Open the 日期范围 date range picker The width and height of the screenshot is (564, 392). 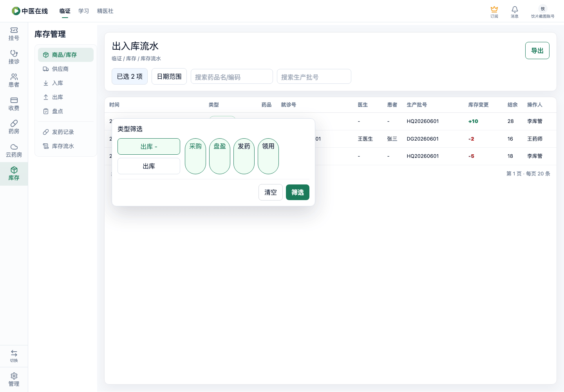(x=169, y=76)
